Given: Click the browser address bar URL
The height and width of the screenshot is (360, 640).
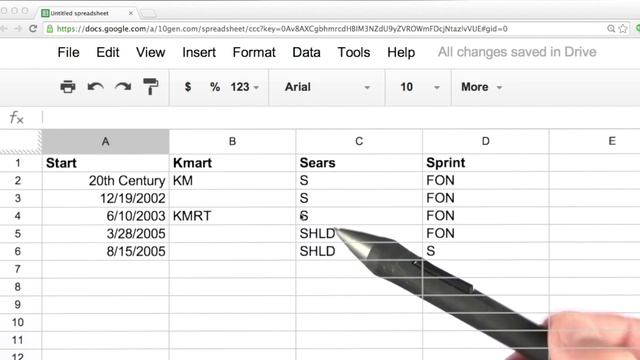Looking at the screenshot, I should point(282,29).
